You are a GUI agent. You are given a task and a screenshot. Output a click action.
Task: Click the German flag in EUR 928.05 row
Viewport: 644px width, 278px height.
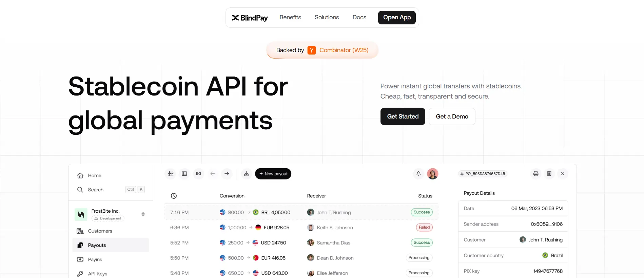coord(258,228)
